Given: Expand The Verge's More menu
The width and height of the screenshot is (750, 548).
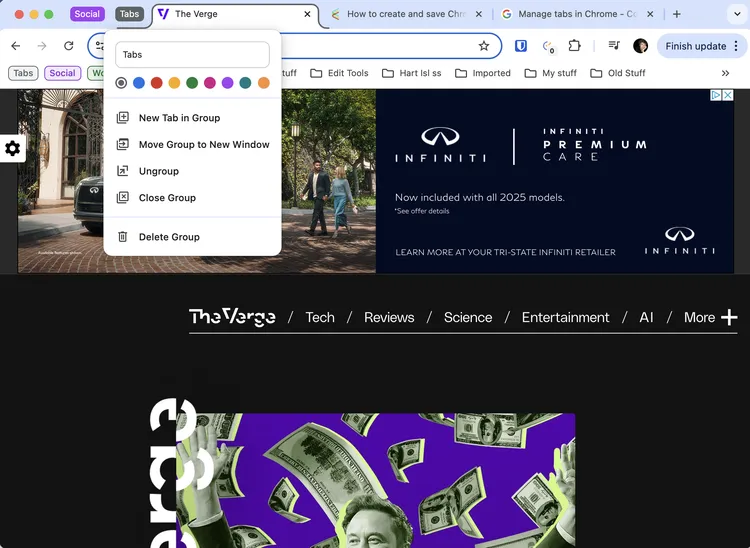Looking at the screenshot, I should click(x=710, y=317).
